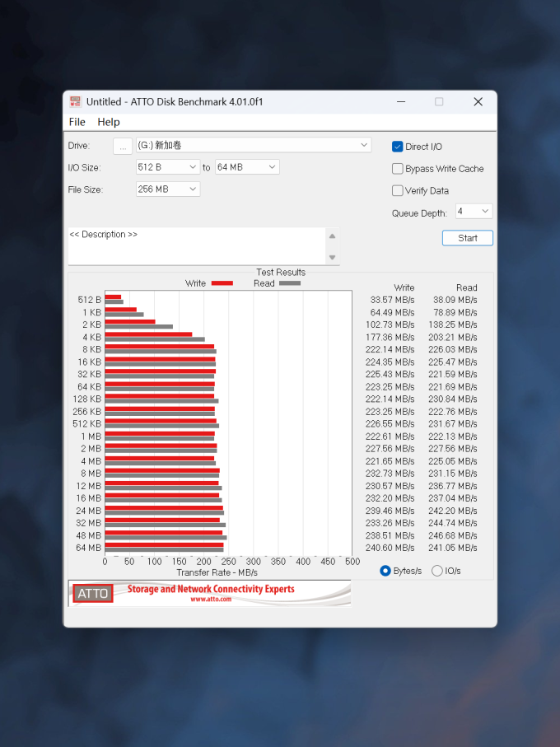Minimize the ATTO Disk Benchmark window
The width and height of the screenshot is (560, 747).
tap(401, 101)
